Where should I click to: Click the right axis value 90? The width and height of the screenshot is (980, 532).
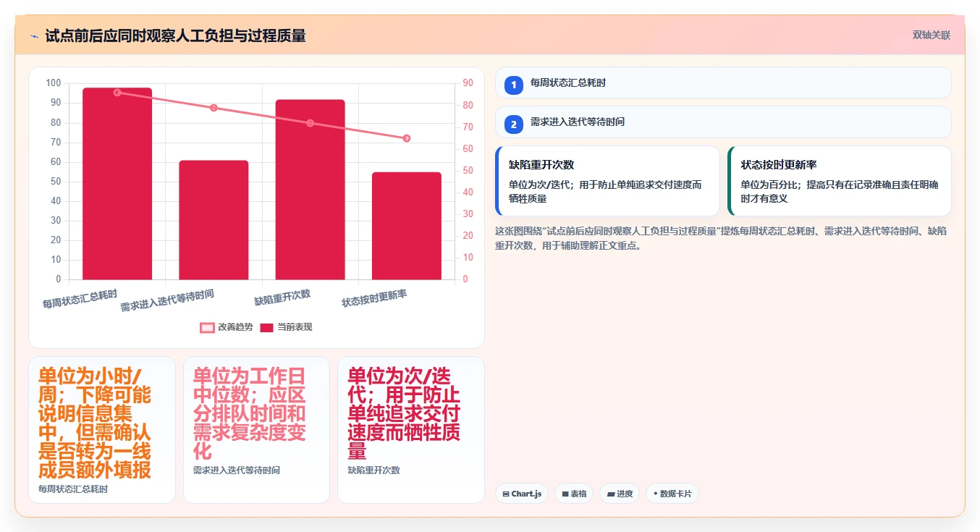click(468, 83)
